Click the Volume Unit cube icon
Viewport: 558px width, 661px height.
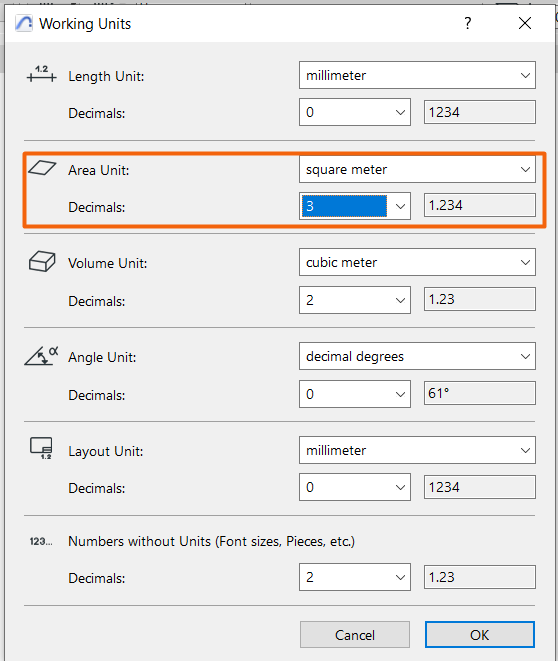pos(42,261)
